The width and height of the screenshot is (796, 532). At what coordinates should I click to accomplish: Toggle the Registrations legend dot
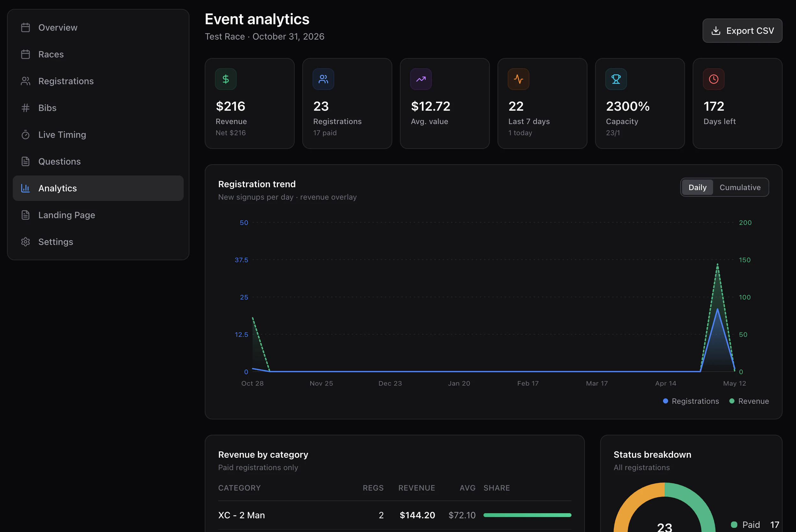(x=666, y=401)
